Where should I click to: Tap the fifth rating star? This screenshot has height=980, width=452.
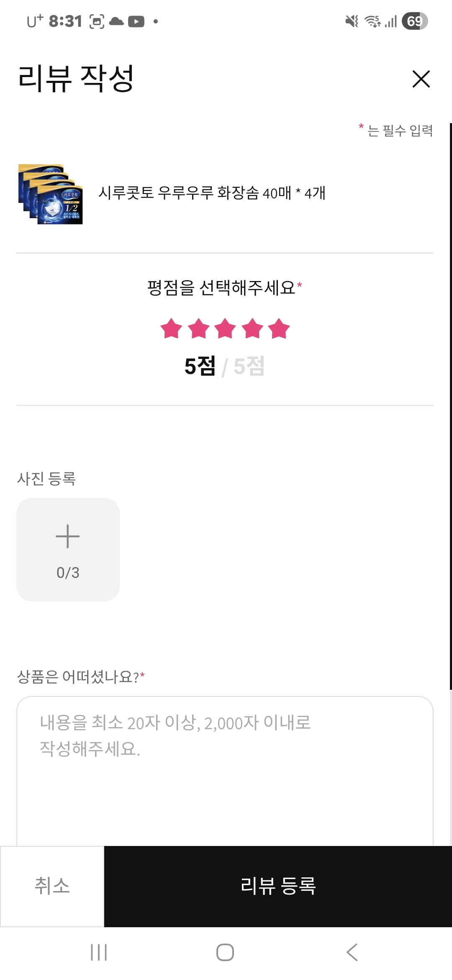pyautogui.click(x=279, y=328)
